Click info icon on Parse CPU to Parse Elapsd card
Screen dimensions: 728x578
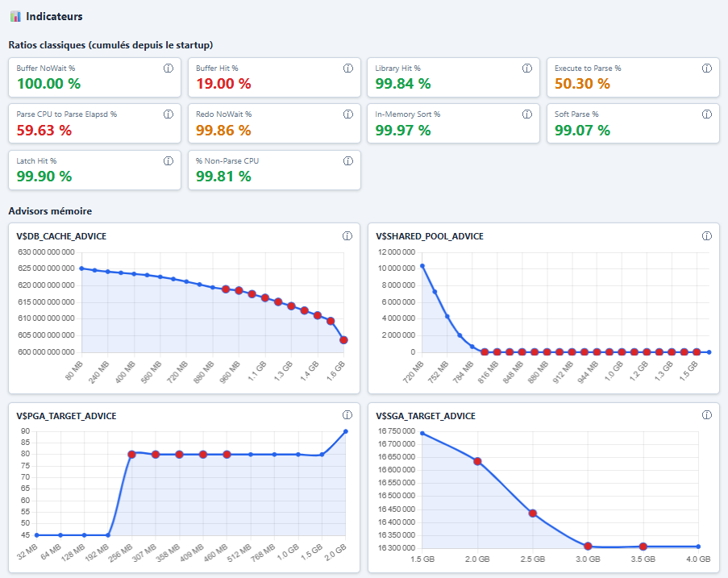pos(168,114)
